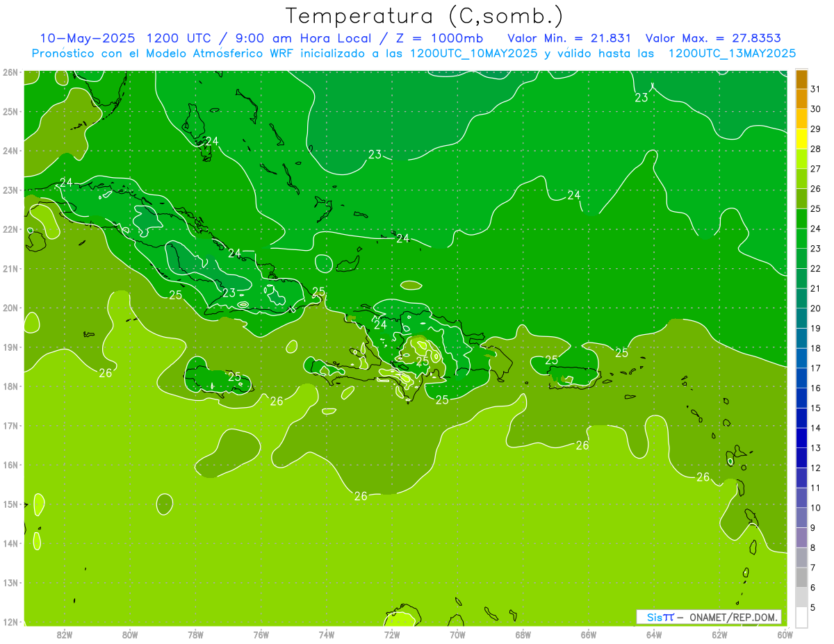Click the 25 contour label over Puerto Rico

click(552, 360)
